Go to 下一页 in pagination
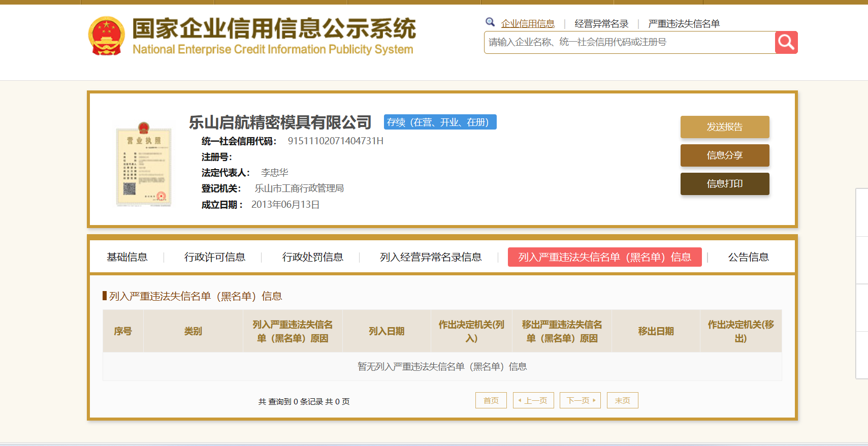The width and height of the screenshot is (868, 446). [x=580, y=400]
